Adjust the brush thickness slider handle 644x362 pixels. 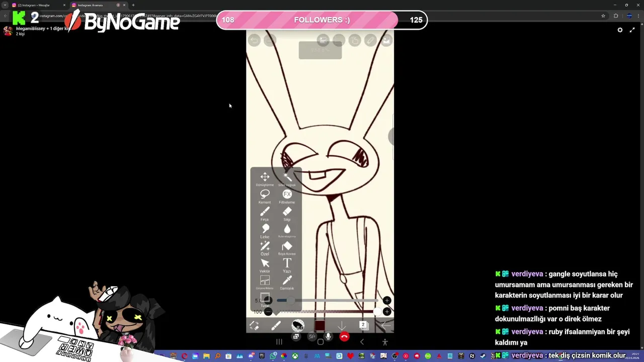pyautogui.click(x=290, y=300)
